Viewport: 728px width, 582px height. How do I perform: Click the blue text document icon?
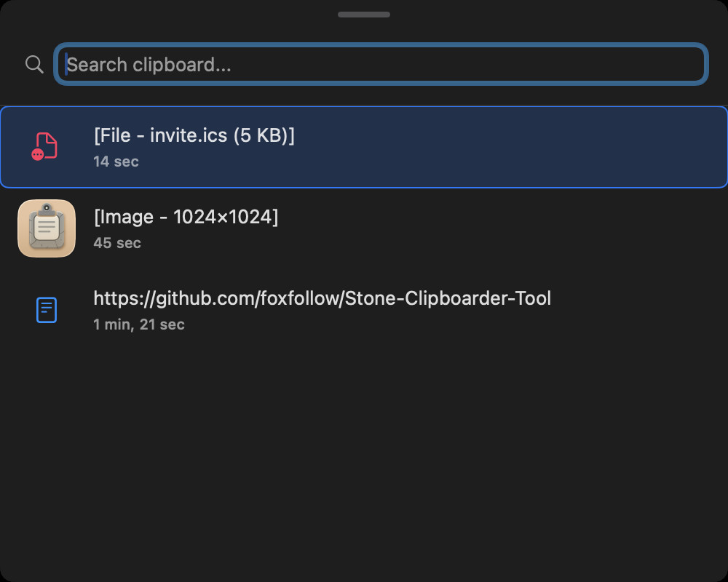tap(47, 310)
